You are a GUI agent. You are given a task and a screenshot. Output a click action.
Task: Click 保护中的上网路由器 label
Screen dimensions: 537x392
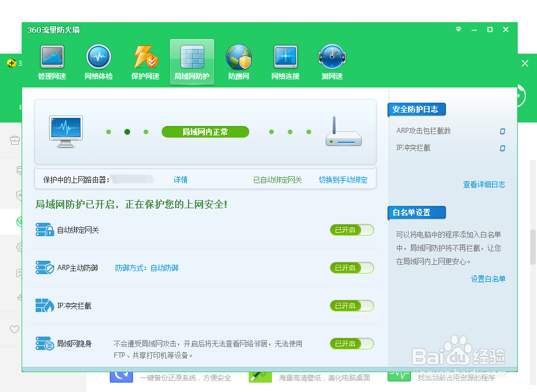pos(76,180)
